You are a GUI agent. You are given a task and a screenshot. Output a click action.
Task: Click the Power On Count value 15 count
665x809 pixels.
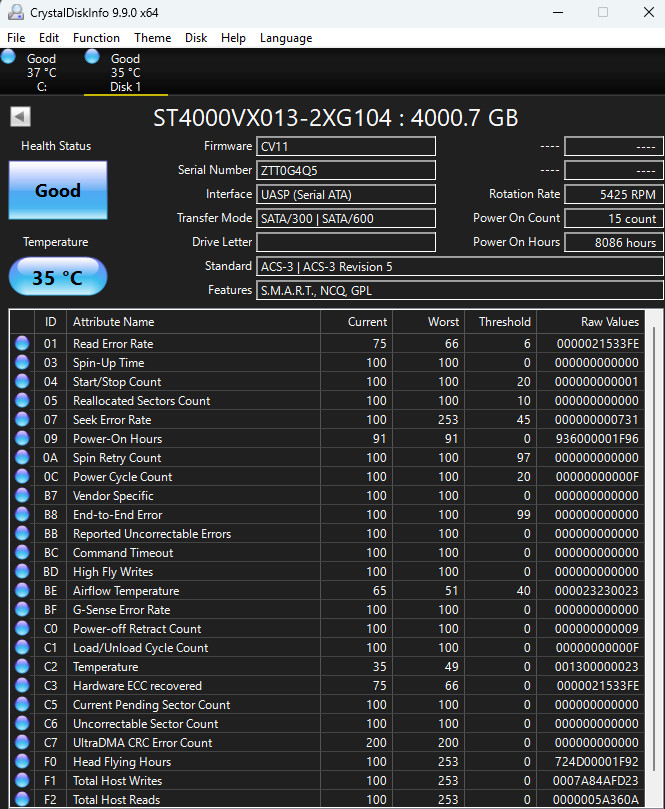[613, 218]
